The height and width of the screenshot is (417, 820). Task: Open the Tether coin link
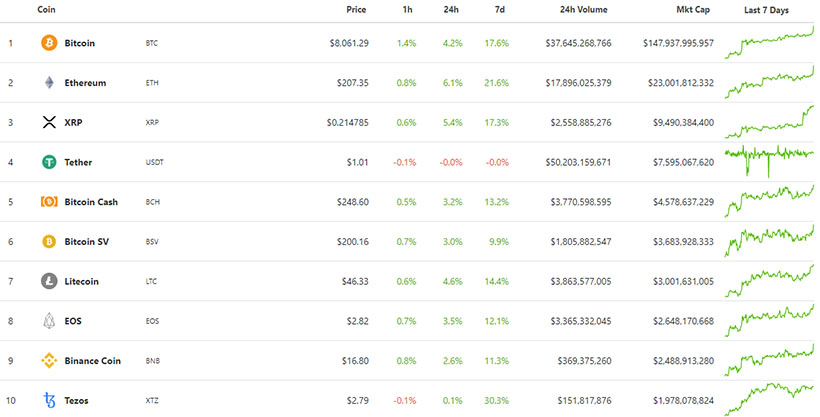78,162
